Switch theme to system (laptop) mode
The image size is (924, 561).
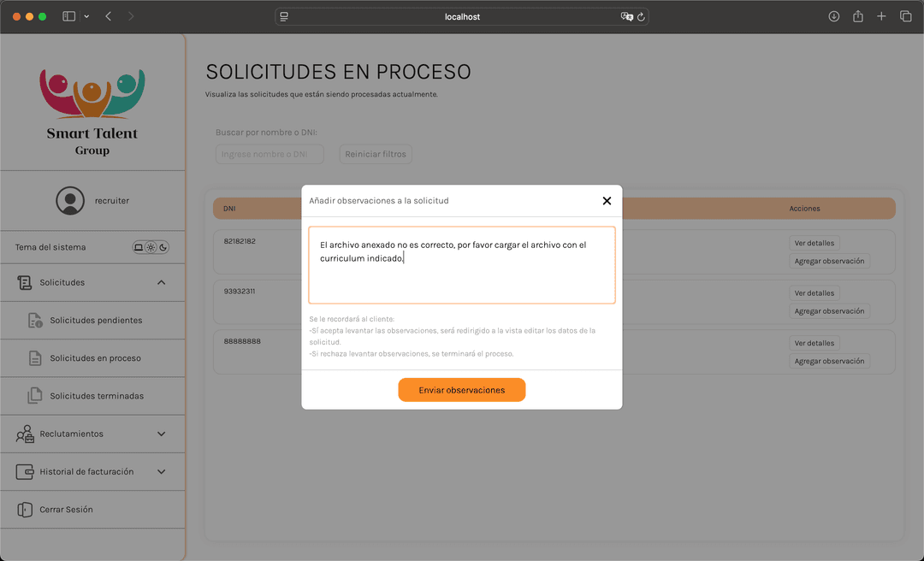(x=139, y=248)
